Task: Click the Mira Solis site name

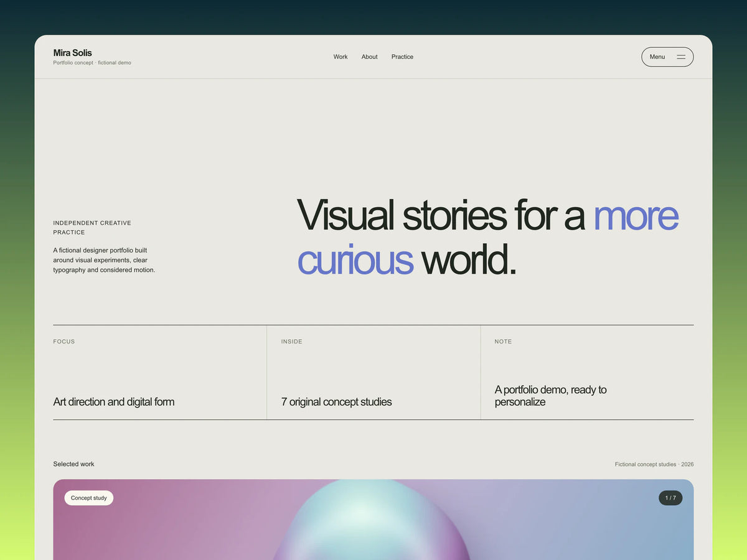Action: coord(72,53)
